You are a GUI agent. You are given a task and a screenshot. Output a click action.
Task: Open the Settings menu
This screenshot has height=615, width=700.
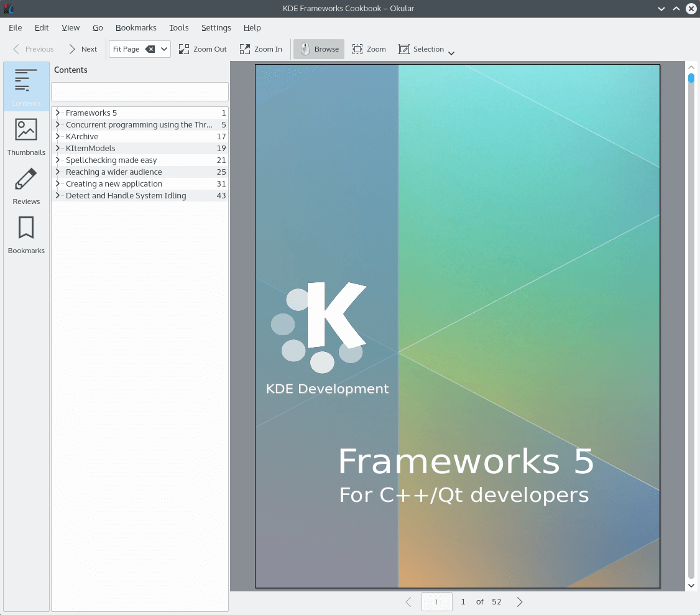216,27
